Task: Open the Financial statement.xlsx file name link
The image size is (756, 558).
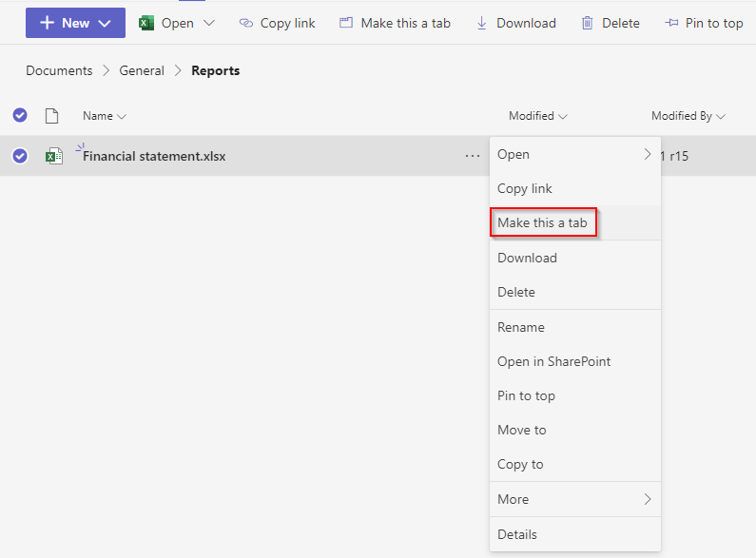Action: tap(154, 156)
